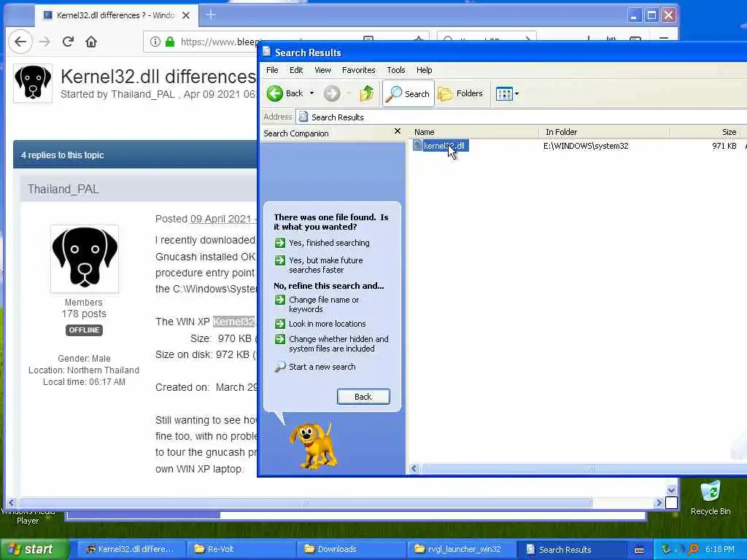Click the OFFLINE status badge
The height and width of the screenshot is (560, 747).
click(x=84, y=330)
